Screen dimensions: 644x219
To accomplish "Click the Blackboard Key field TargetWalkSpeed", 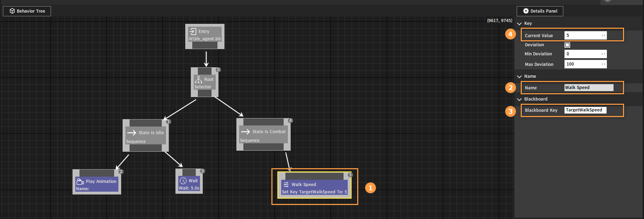I will coord(586,110).
